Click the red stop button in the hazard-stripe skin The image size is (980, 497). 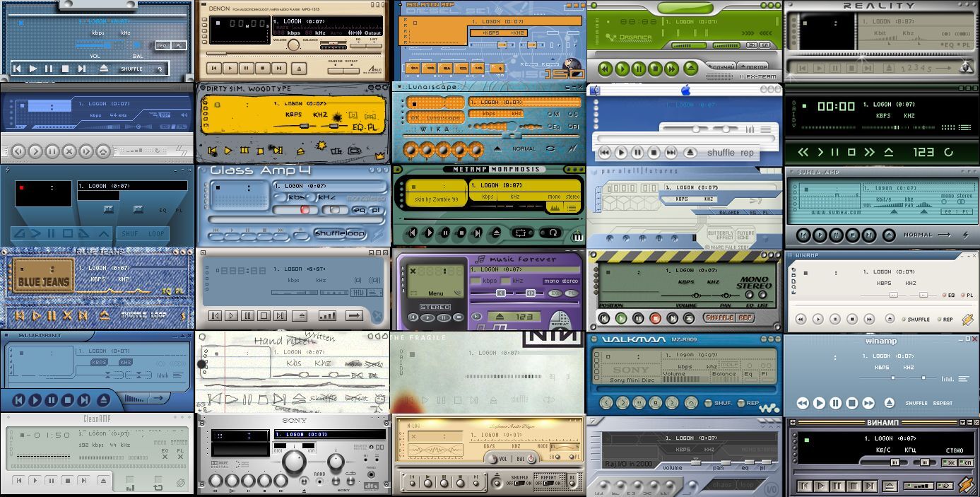655,318
